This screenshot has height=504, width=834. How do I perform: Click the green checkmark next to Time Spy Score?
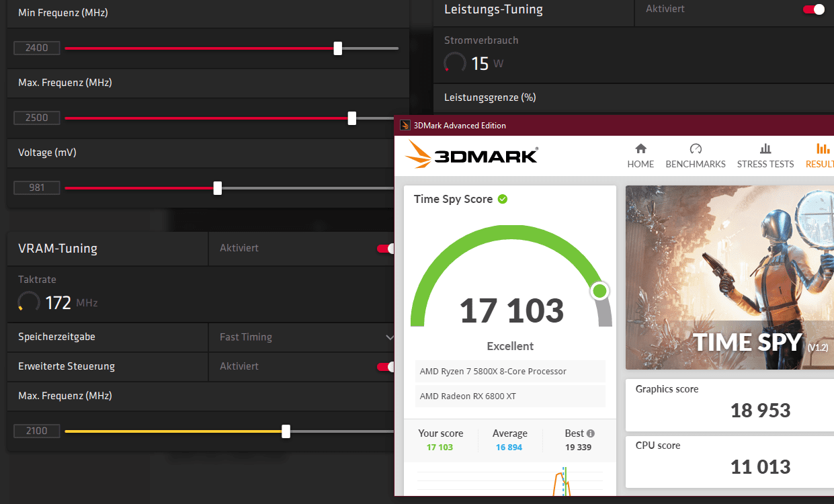tap(503, 199)
